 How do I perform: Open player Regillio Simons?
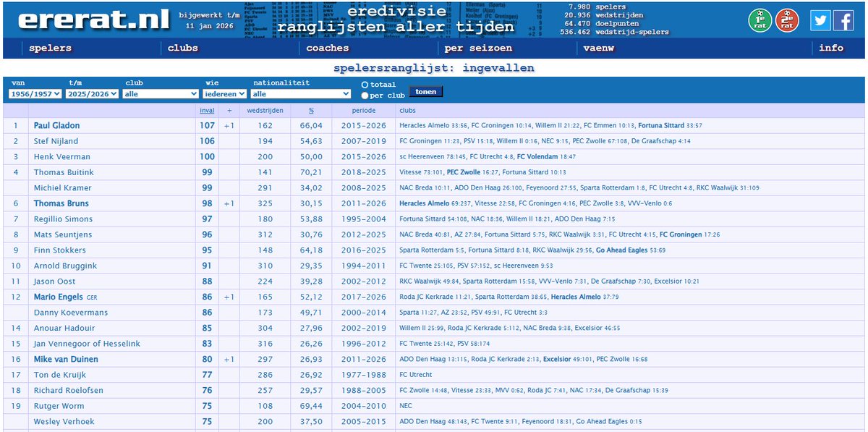pyautogui.click(x=63, y=219)
